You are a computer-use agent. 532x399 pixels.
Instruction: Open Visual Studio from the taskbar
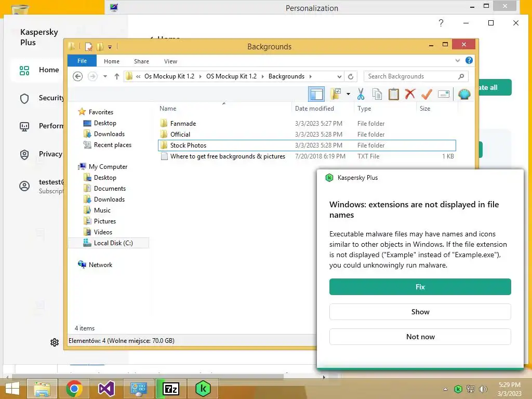click(x=106, y=389)
